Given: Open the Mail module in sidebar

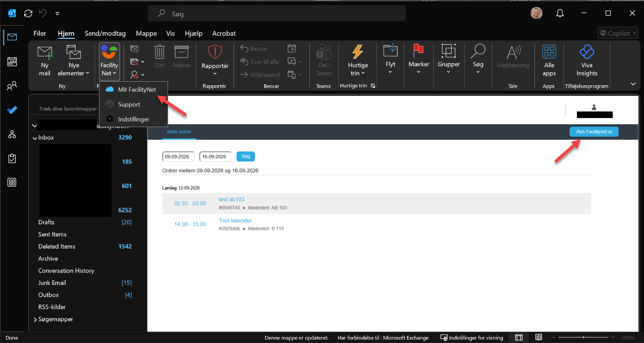Looking at the screenshot, I should 12,37.
